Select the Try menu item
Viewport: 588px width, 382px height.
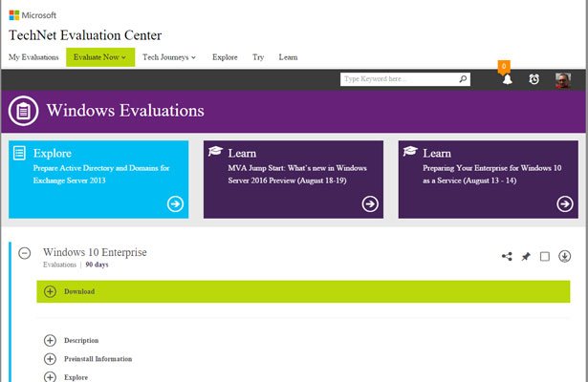[x=258, y=57]
